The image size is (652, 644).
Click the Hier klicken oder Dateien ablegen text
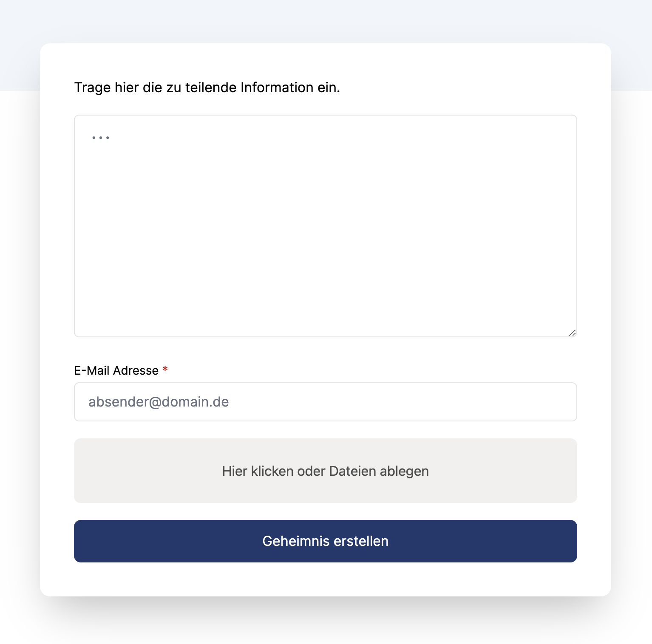(325, 471)
